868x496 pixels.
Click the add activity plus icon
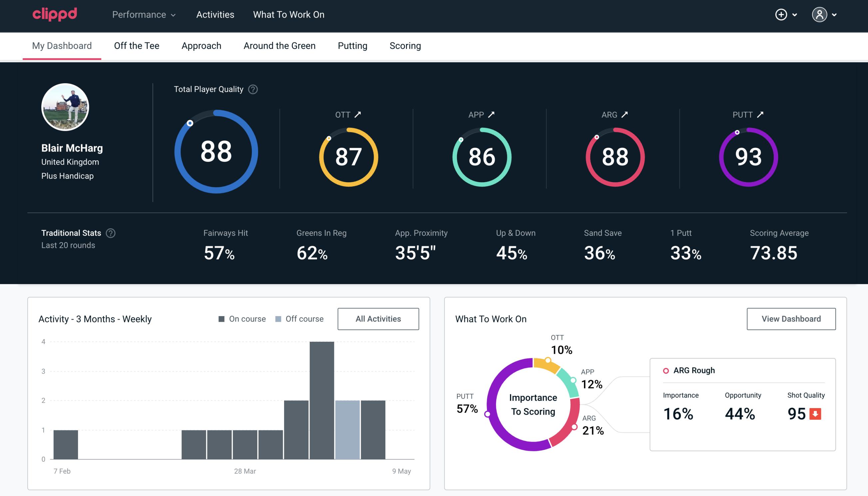(x=781, y=15)
